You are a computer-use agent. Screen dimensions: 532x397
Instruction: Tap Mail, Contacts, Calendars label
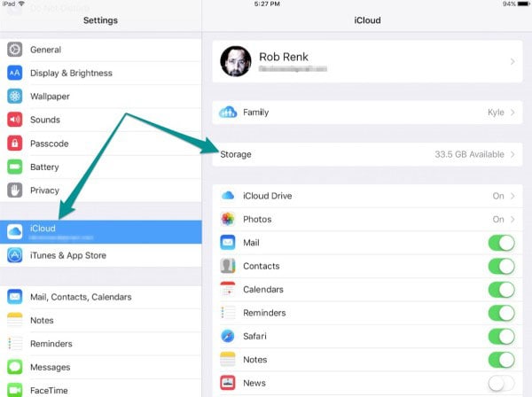pos(81,297)
